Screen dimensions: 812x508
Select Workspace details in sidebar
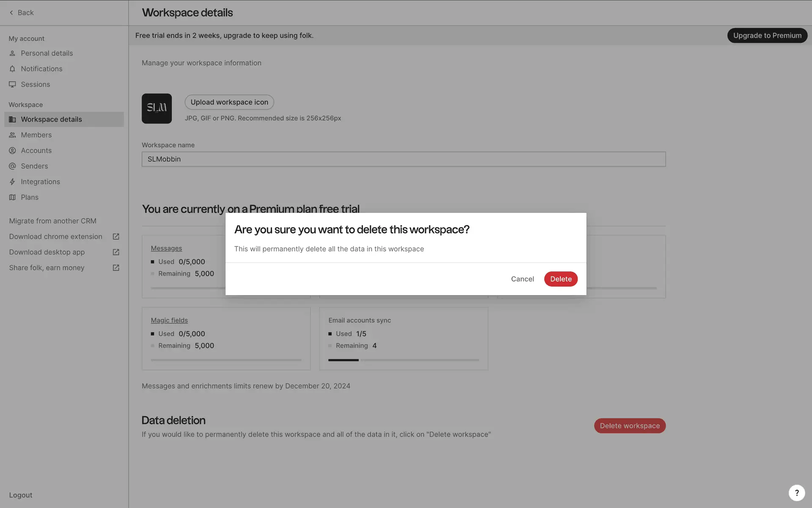pos(51,119)
